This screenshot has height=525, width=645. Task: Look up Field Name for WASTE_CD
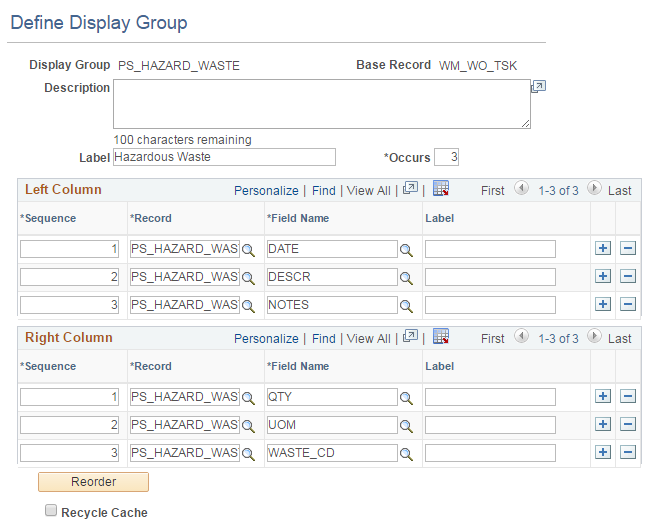(x=407, y=453)
